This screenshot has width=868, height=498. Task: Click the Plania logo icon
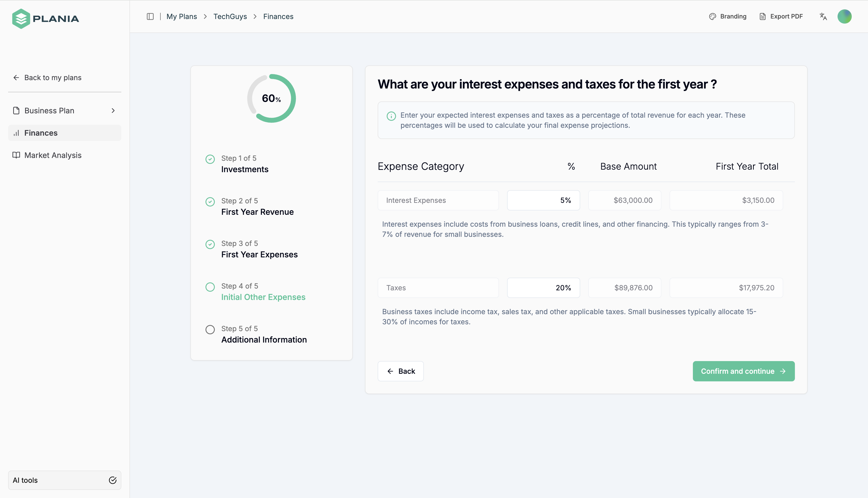tap(21, 19)
